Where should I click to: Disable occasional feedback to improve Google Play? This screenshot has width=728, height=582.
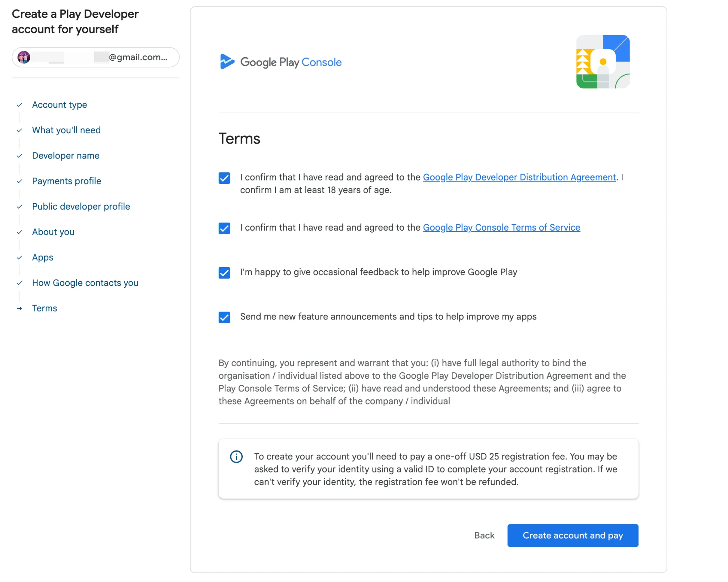[224, 273]
